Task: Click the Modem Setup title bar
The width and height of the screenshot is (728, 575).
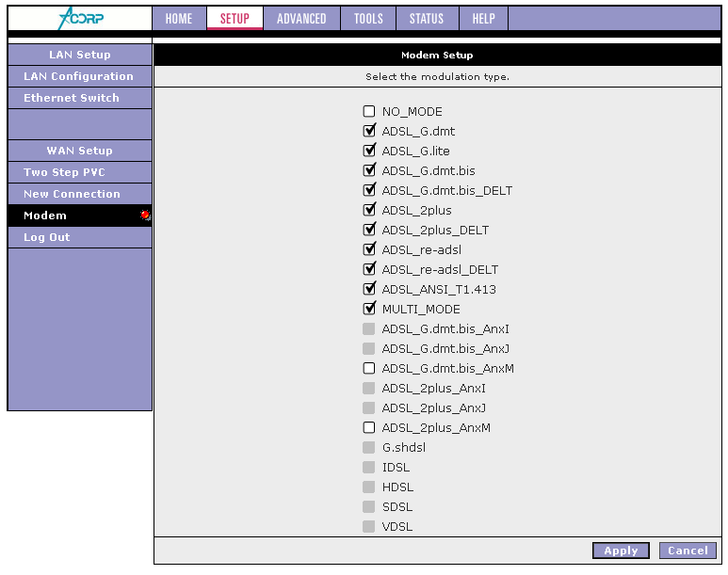Action: [x=437, y=55]
